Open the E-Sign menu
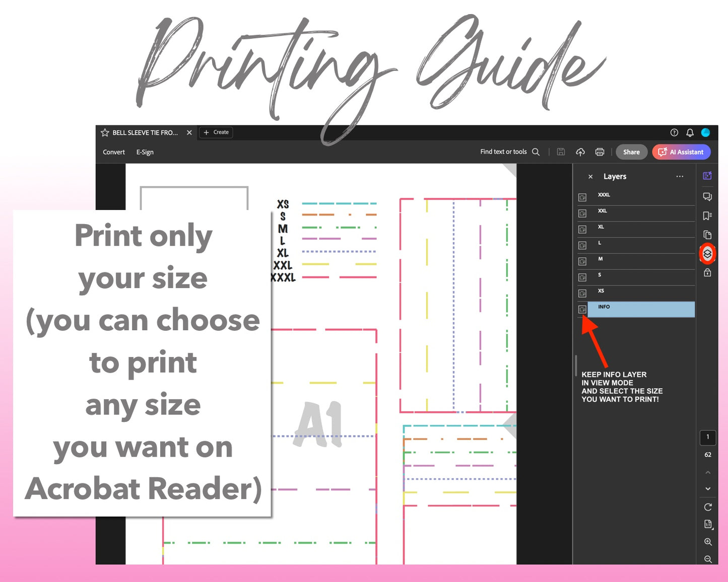This screenshot has width=728, height=582. click(x=145, y=152)
